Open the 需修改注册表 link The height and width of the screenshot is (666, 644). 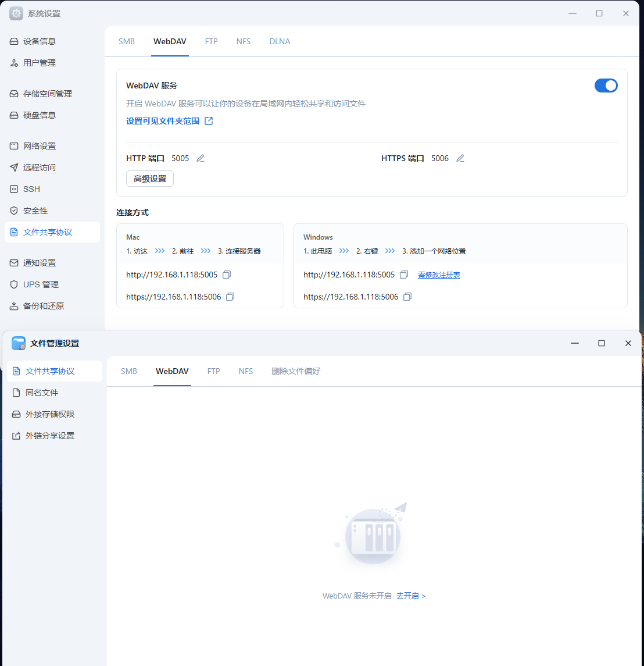tap(439, 275)
